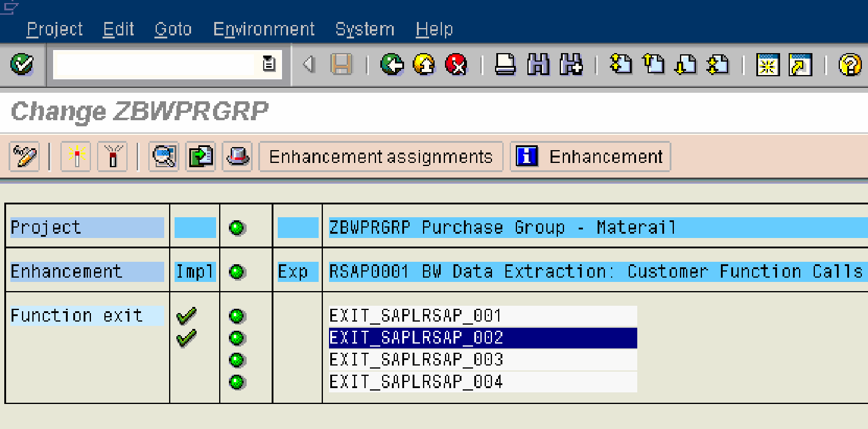Click RSAP0001 BW Data Extraction text
The width and height of the screenshot is (868, 429).
click(x=595, y=272)
